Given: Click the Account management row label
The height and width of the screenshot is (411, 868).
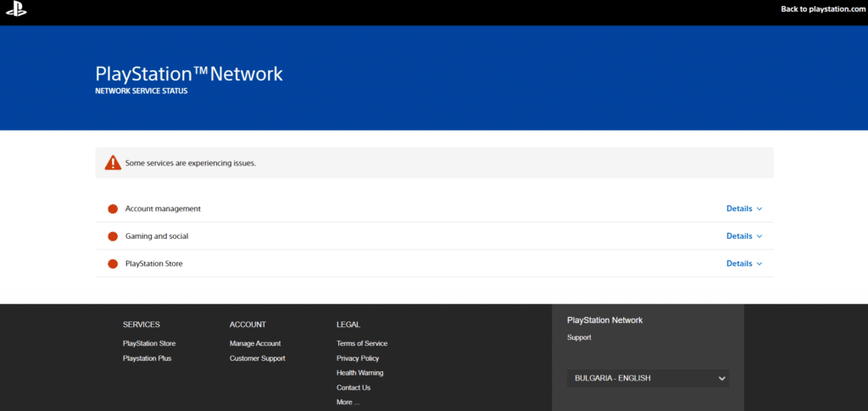Looking at the screenshot, I should (x=163, y=208).
